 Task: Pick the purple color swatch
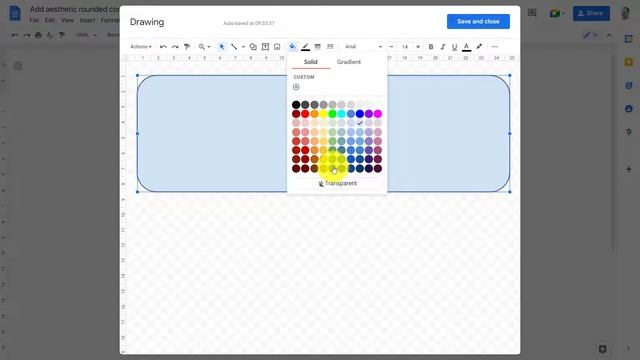pos(369,113)
